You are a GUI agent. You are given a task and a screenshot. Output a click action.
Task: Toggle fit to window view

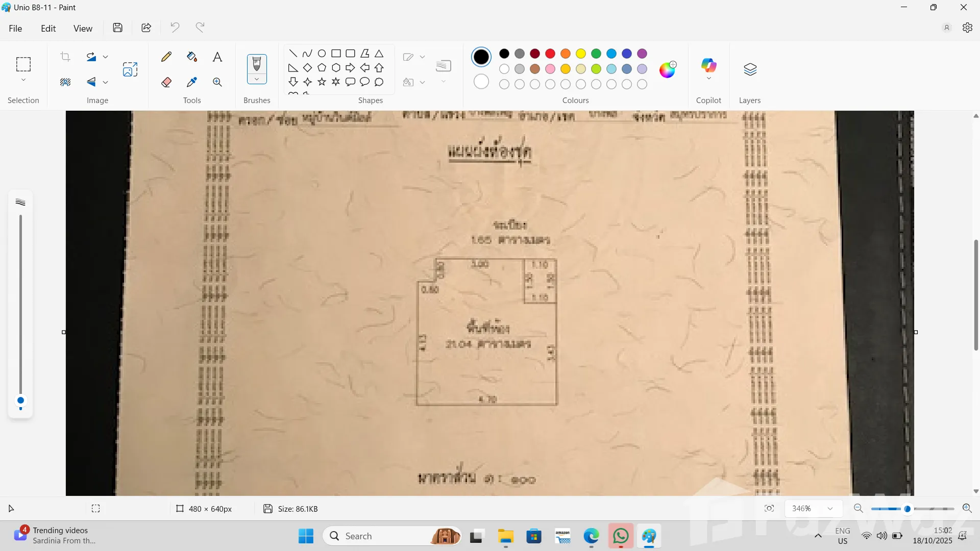coord(769,508)
